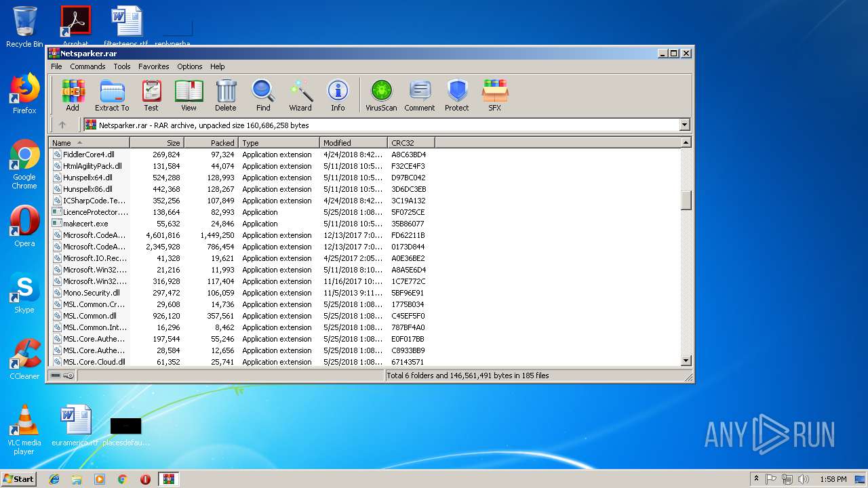Click the Delete trash icon
The width and height of the screenshot is (868, 488).
coord(226,95)
